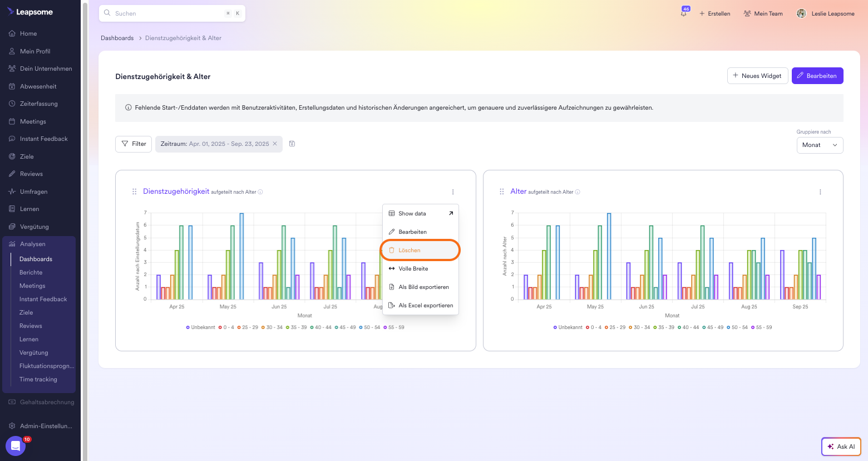Click the Suchen search field
This screenshot has width=868, height=461.
click(x=167, y=13)
